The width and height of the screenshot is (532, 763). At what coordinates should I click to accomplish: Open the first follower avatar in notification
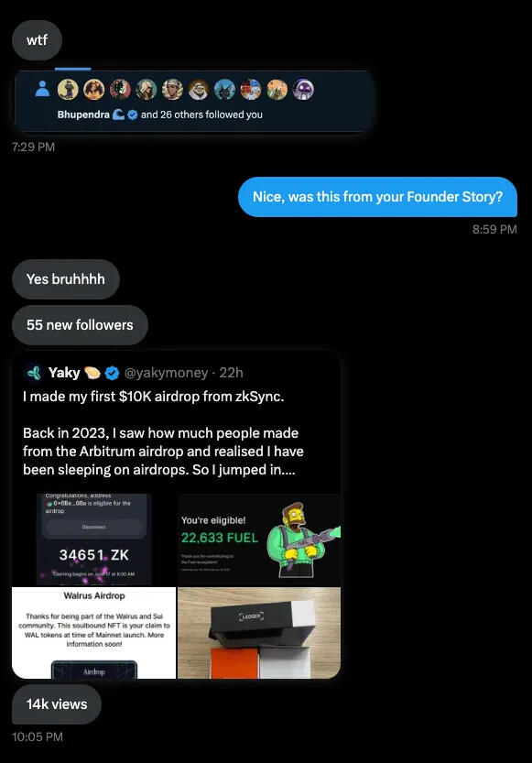click(x=68, y=90)
